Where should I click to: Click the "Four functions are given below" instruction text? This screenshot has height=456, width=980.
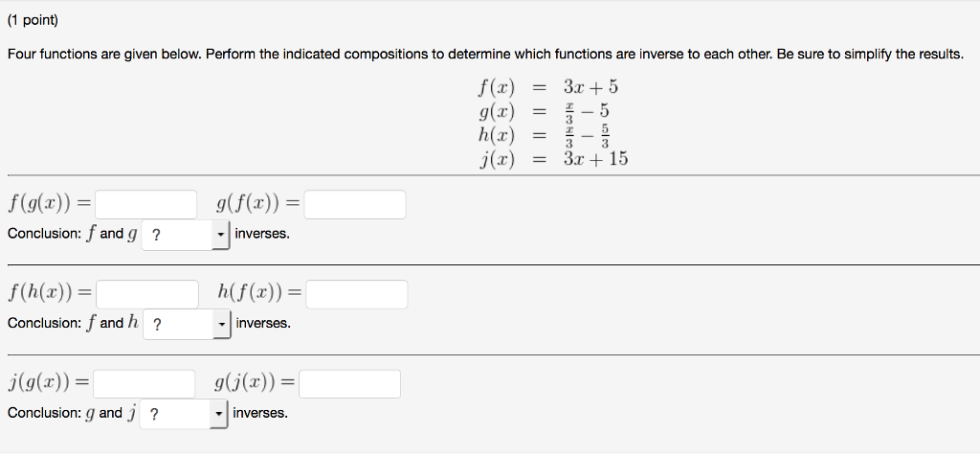click(485, 55)
